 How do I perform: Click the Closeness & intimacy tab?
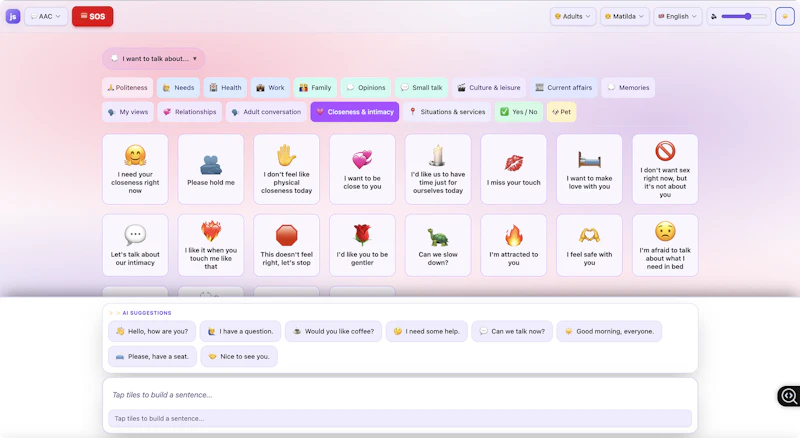point(355,112)
